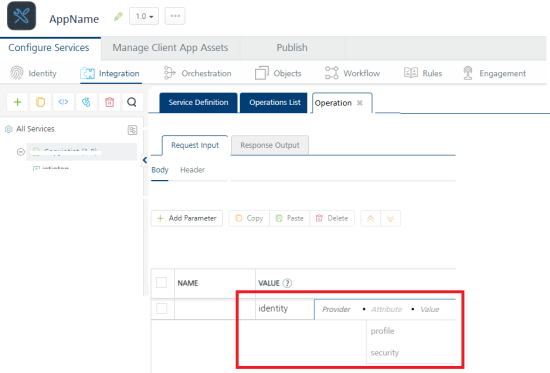The image size is (550, 373).
Task: Switch to the Response Output tab
Action: click(270, 145)
